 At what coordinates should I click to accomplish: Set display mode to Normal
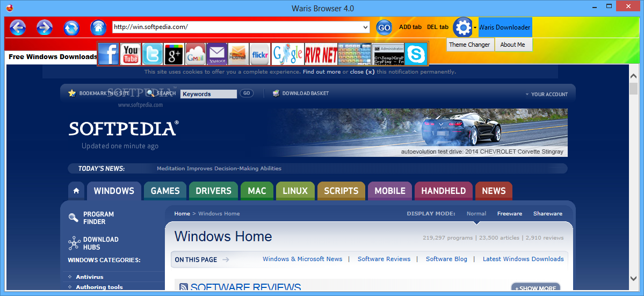coord(476,213)
